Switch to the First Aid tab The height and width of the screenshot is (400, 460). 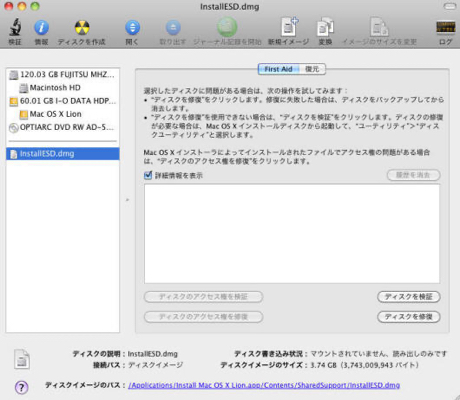click(x=278, y=69)
